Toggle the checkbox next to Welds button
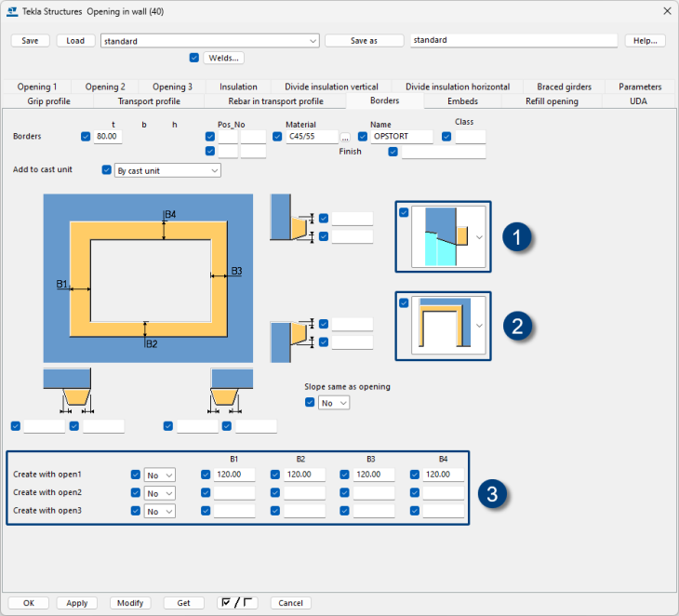Screen dimensions: 679x616 tap(193, 58)
